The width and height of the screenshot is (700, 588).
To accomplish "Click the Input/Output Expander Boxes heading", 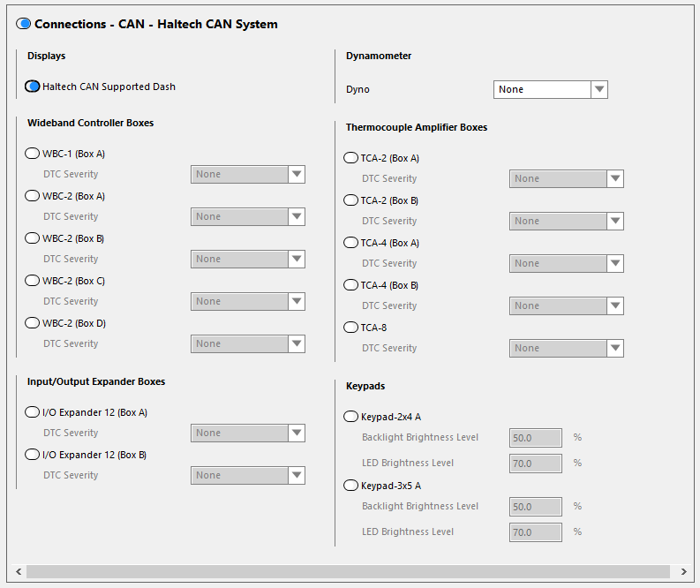I will point(96,381).
